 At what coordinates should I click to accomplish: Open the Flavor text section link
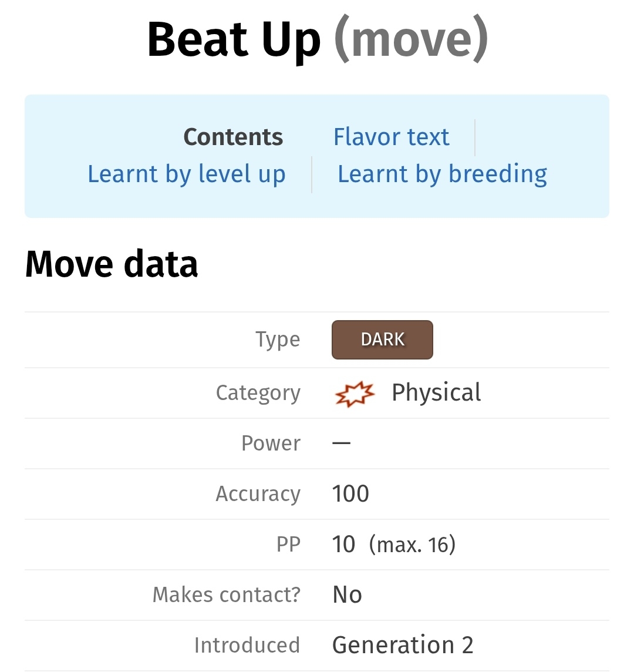391,137
